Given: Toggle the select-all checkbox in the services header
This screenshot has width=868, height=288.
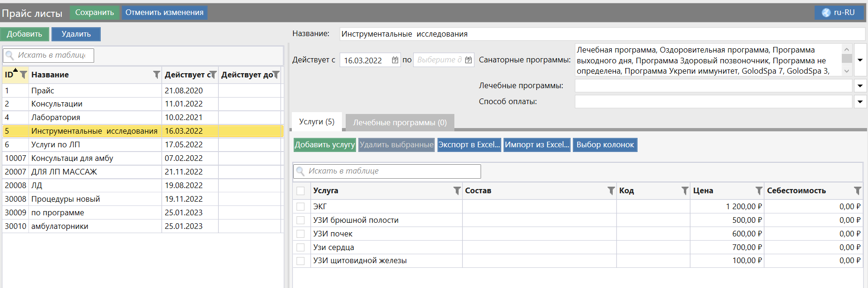Looking at the screenshot, I should 301,191.
